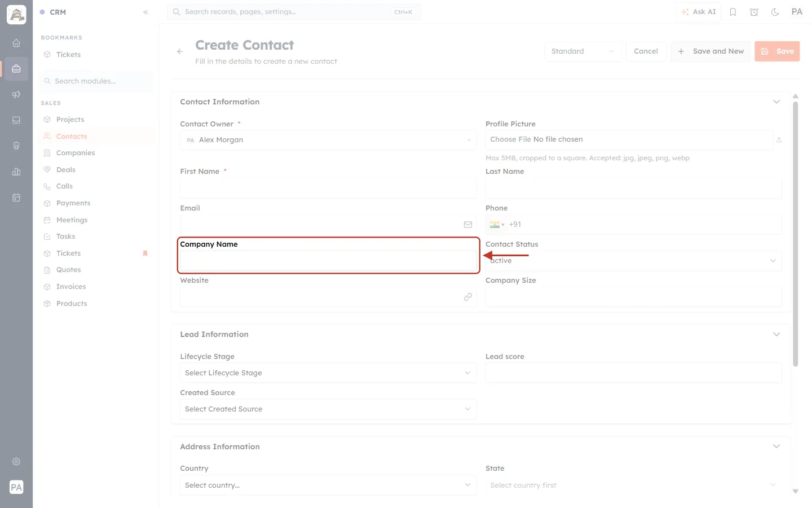Screen dimensions: 812x508
Task: Open the home icon in left rail
Action: click(x=16, y=43)
